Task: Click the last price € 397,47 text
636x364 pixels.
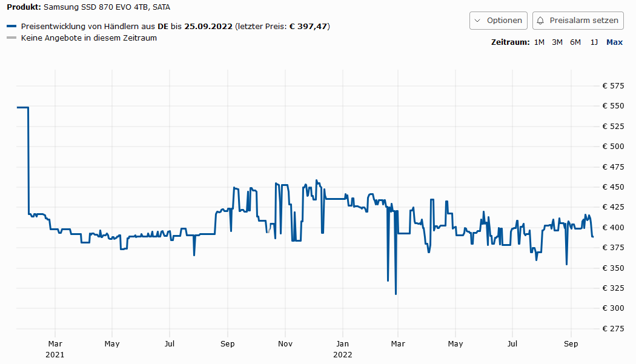Action: pos(308,27)
